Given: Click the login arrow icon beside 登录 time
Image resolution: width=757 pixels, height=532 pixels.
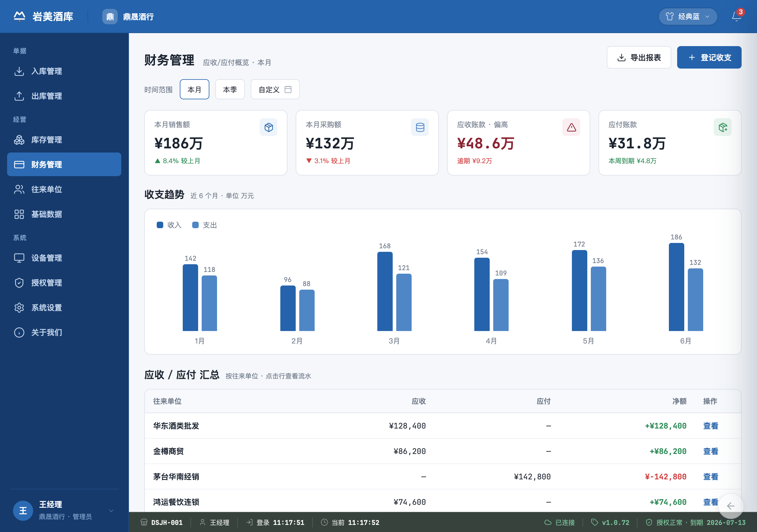Looking at the screenshot, I should (x=249, y=522).
